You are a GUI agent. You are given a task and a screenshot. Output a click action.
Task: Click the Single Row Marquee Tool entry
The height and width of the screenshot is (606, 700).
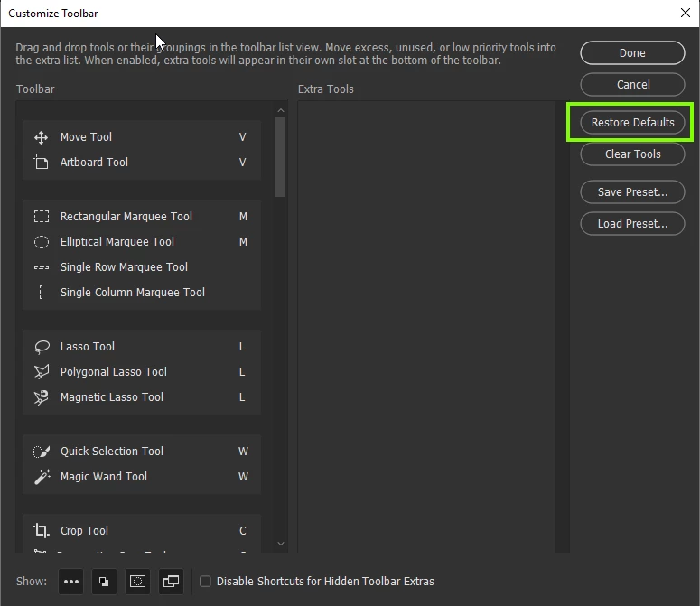(x=142, y=267)
